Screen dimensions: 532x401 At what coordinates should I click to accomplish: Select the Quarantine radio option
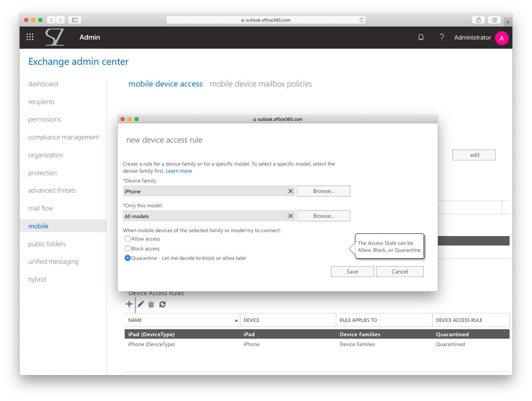(127, 258)
